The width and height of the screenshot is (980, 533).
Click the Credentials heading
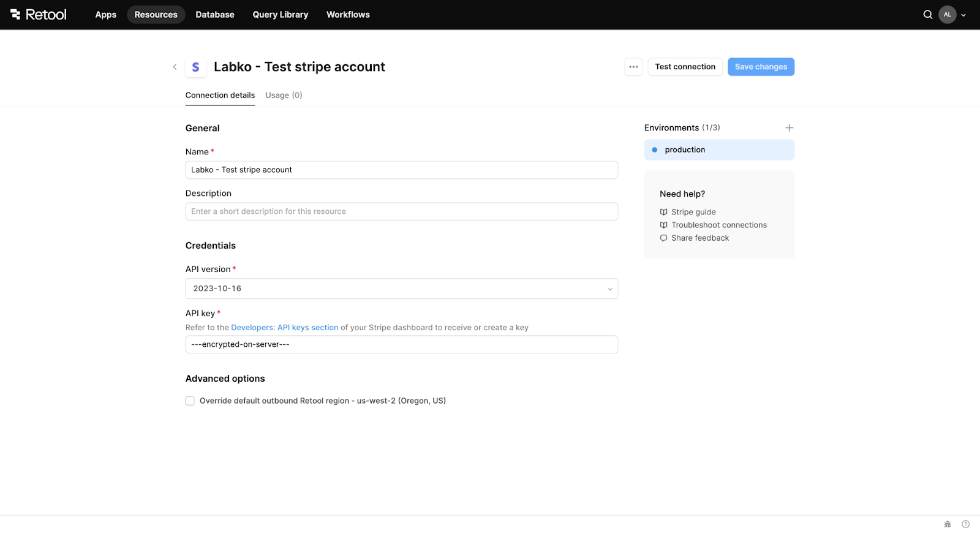pos(211,246)
